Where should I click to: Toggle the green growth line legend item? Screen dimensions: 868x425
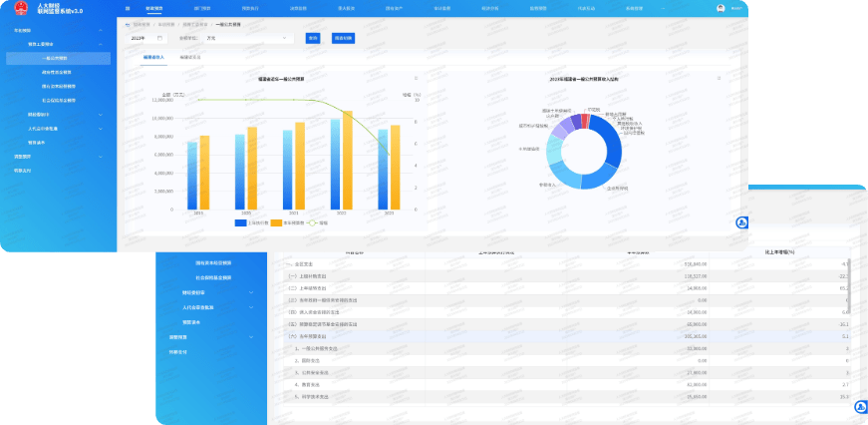[x=318, y=222]
